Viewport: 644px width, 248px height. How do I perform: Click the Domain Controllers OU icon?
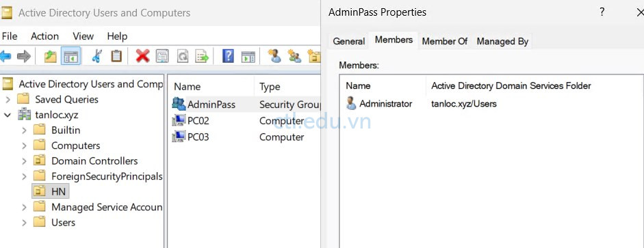pyautogui.click(x=40, y=161)
